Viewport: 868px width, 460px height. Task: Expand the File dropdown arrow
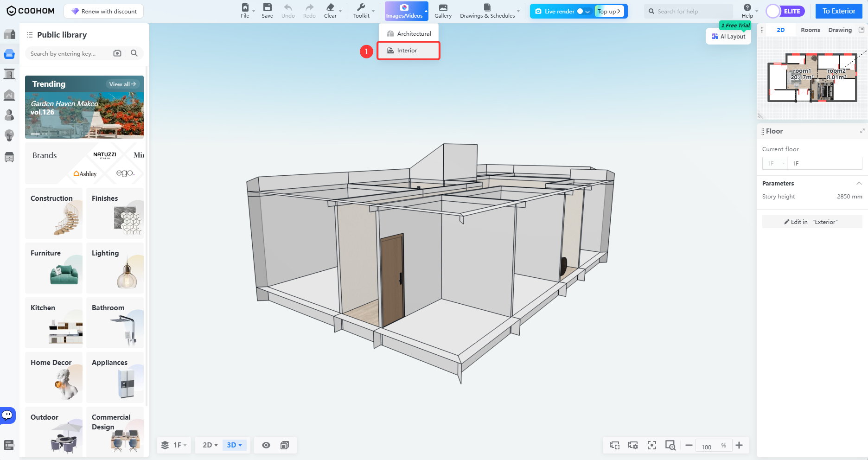point(254,11)
